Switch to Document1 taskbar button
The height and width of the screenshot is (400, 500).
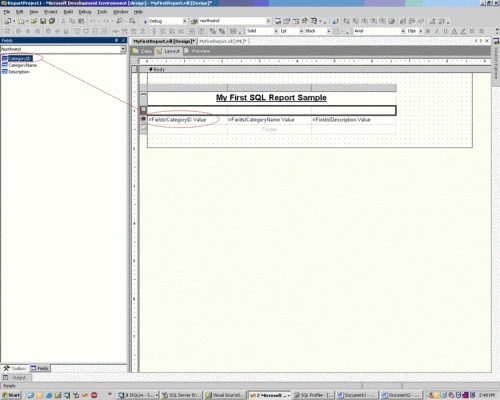click(357, 395)
